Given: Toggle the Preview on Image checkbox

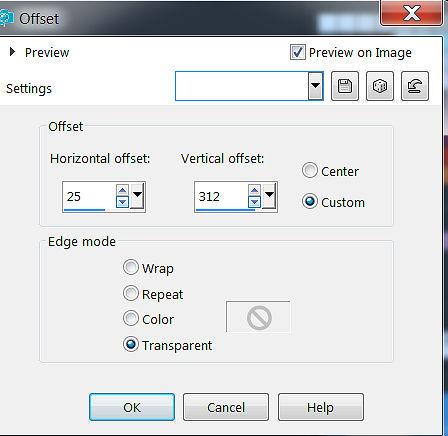Looking at the screenshot, I should (297, 52).
